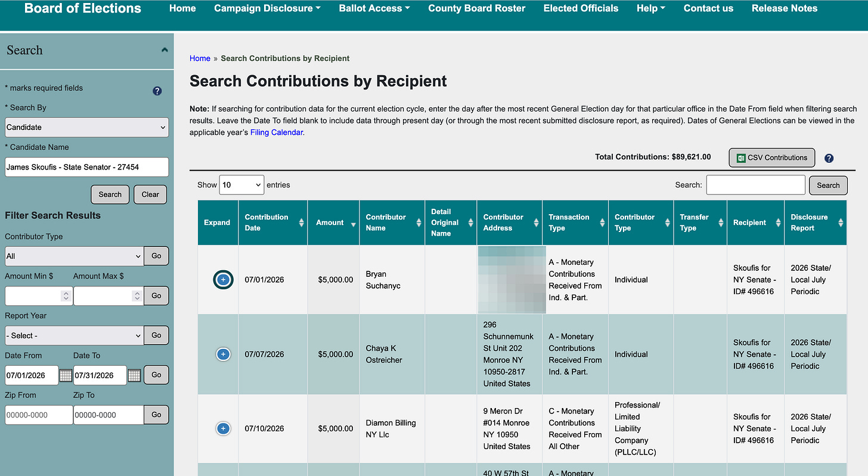This screenshot has width=868, height=476.
Task: Click Go next to Contributor Type
Action: (156, 256)
